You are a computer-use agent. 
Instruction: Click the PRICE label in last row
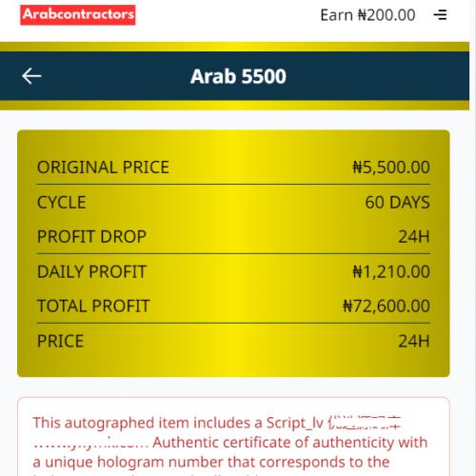click(61, 342)
